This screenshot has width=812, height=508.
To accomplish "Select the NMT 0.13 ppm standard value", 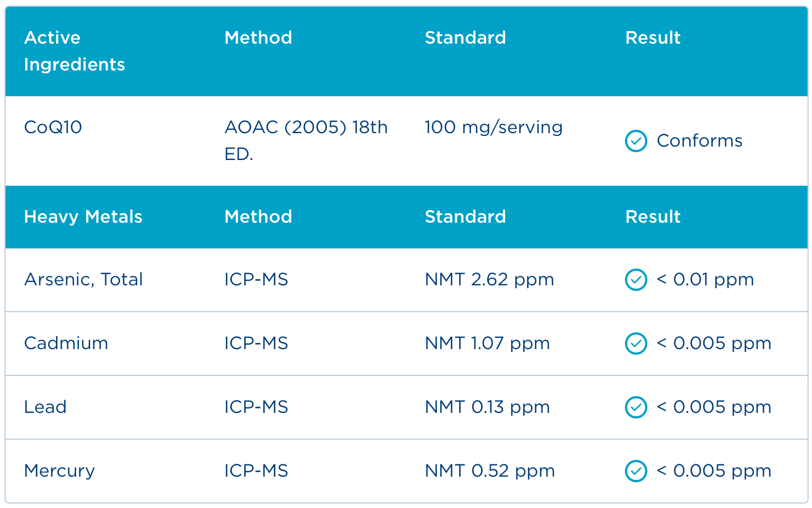I will [x=487, y=407].
